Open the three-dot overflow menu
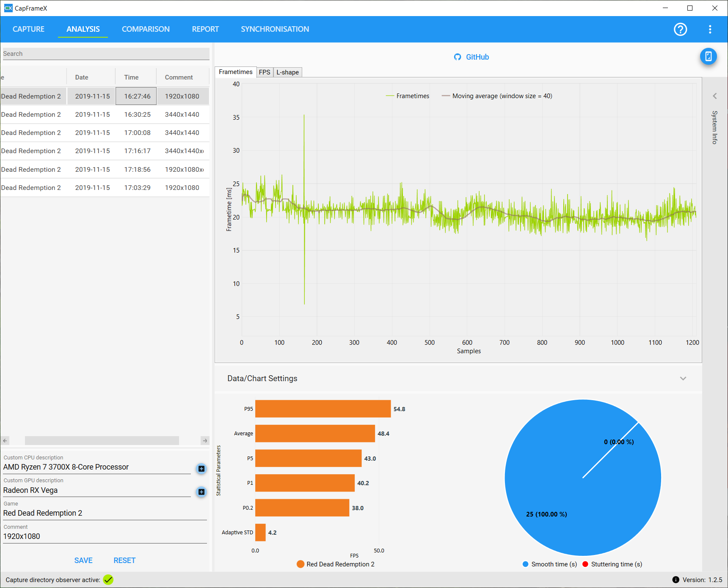The height and width of the screenshot is (588, 728). 710,29
